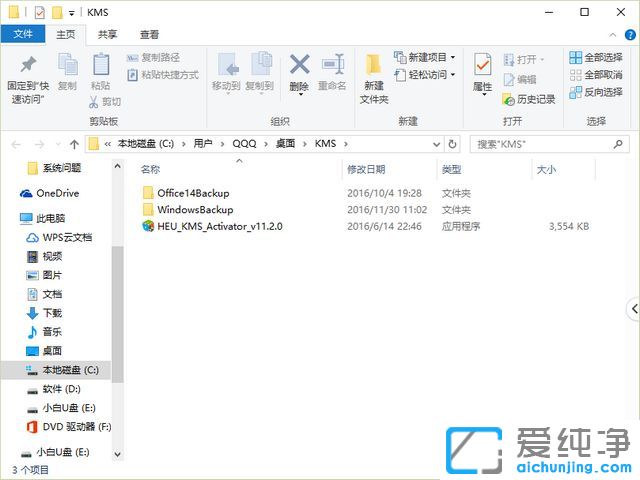
Task: Open Recent locations dropdown arrow
Action: pyautogui.click(x=58, y=144)
